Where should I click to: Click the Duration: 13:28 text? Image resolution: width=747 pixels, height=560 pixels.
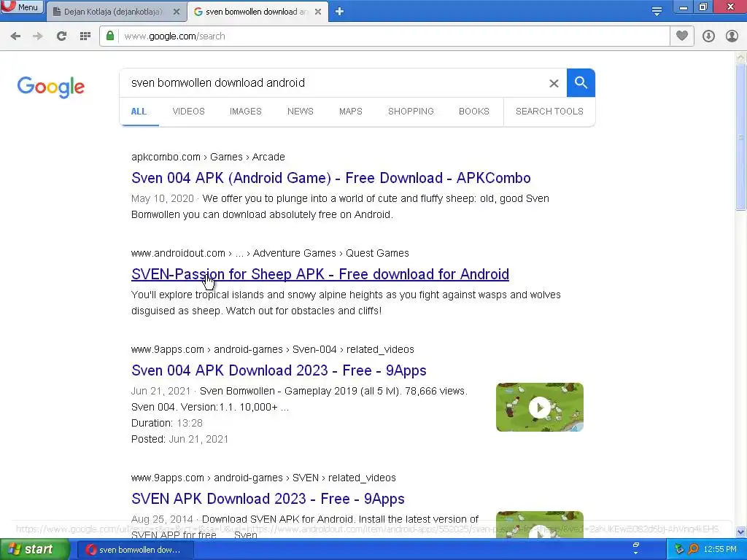pos(167,423)
